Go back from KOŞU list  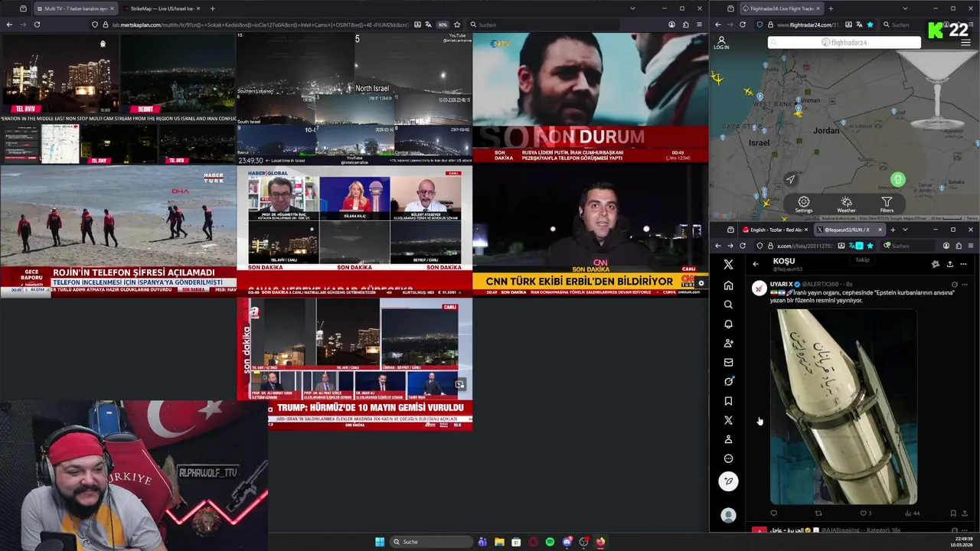[756, 264]
